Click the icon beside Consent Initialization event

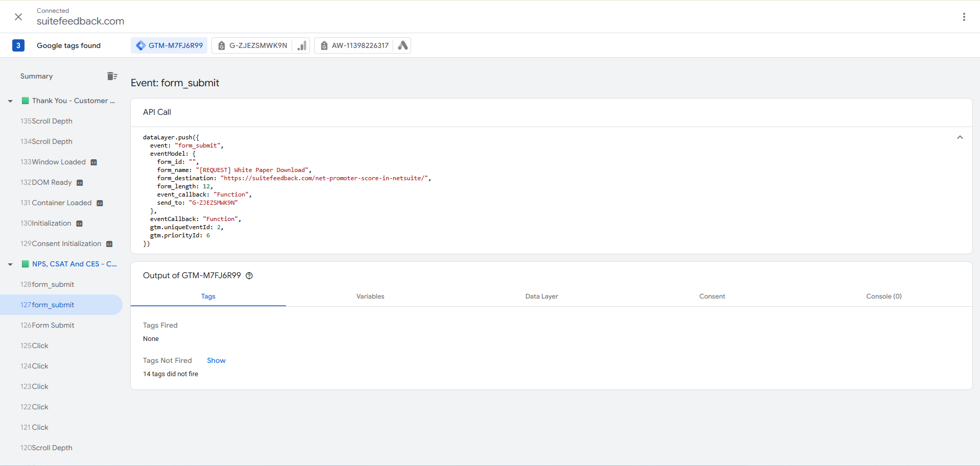(x=109, y=244)
